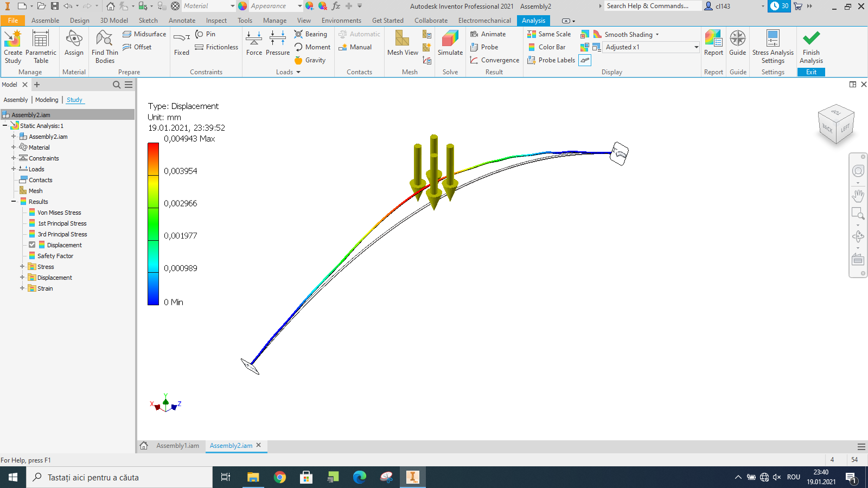Add a Force load
The image size is (868, 488).
[x=254, y=43]
